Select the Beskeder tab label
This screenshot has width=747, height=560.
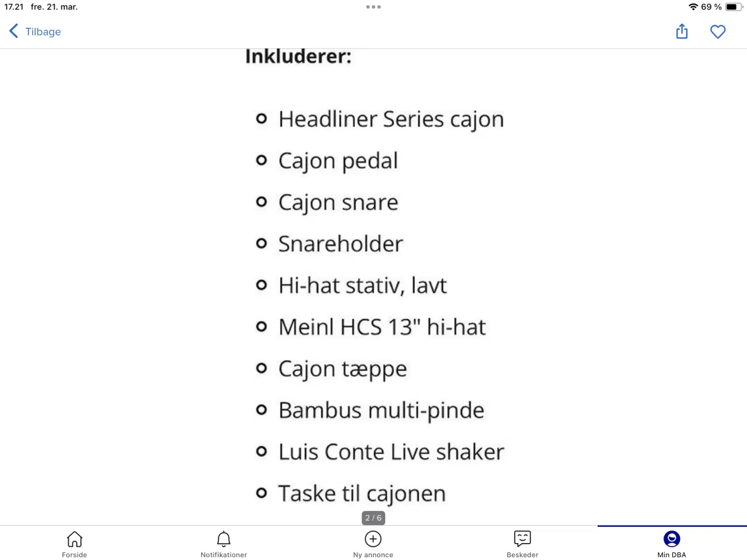522,555
